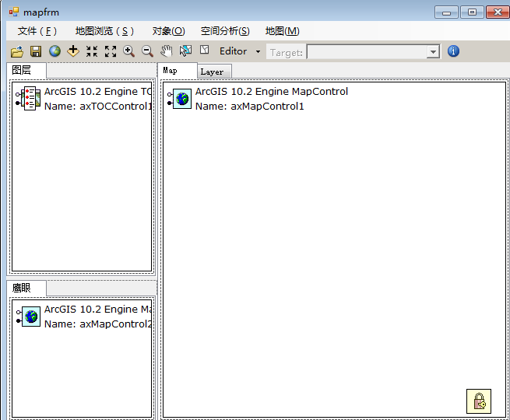Viewport: 510px width, 420px height.
Task: Click the ArcGIS 10.2 Engine MapControl text
Action: tap(271, 92)
